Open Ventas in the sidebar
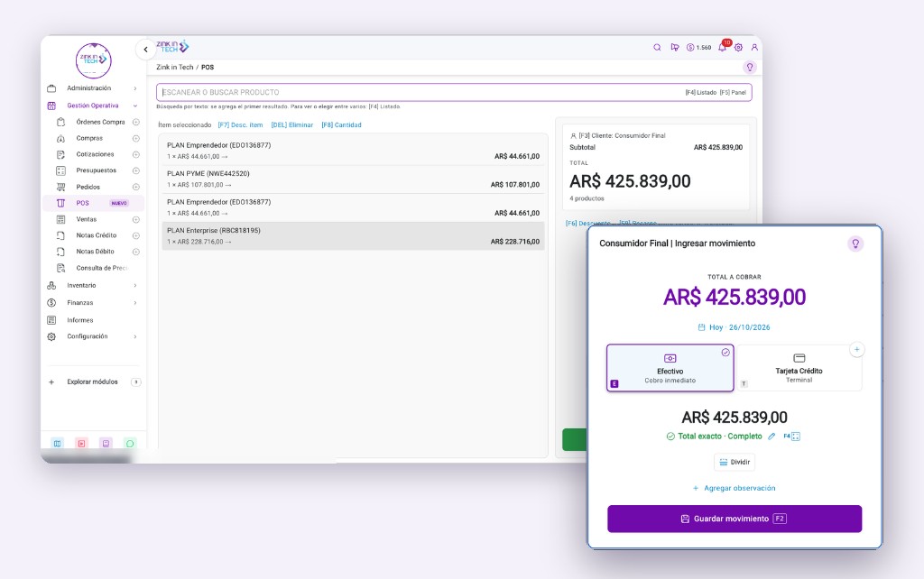This screenshot has height=579, width=924. click(x=86, y=219)
